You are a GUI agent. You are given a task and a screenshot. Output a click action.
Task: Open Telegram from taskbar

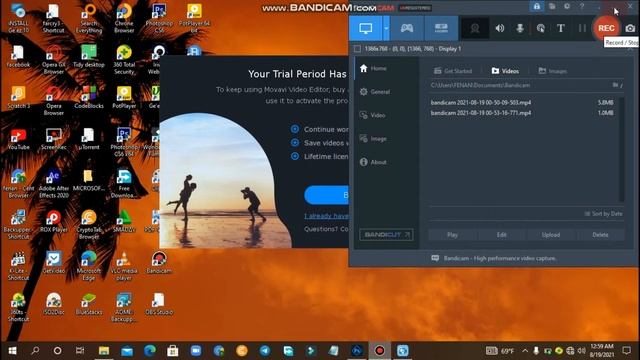(x=264, y=351)
